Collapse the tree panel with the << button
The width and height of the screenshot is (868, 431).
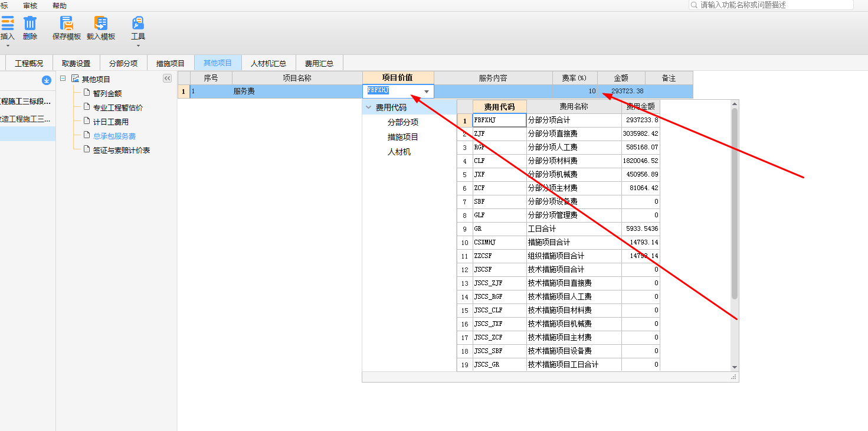pos(167,79)
